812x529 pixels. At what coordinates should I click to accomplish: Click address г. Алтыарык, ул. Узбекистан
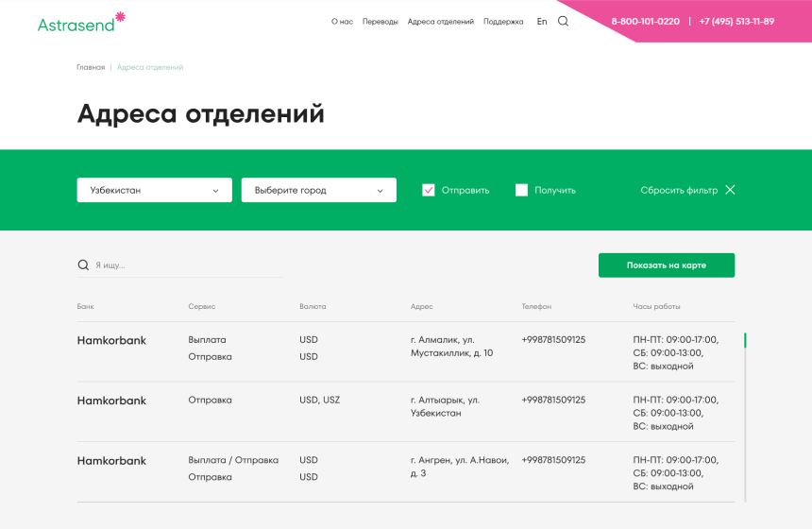[x=446, y=406]
